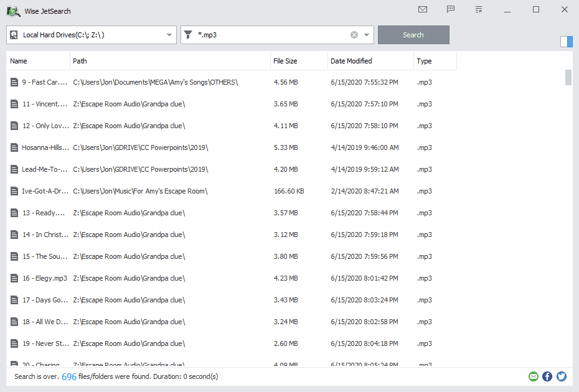Click file icon of 15 - The Sou row
Viewport: 579px width, 392px height.
[14, 256]
